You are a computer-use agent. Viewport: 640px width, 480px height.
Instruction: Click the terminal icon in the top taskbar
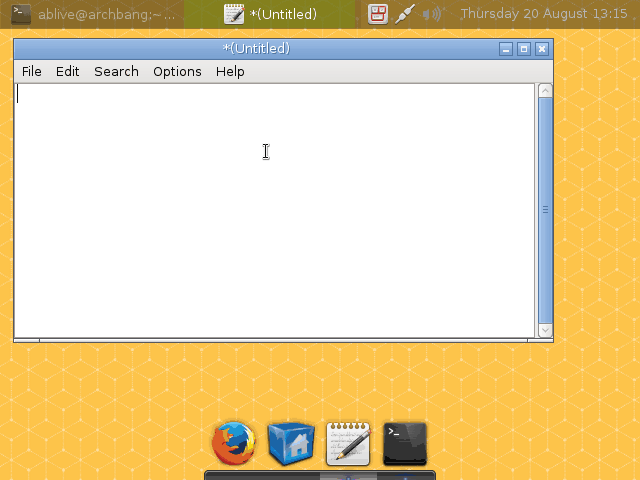pyautogui.click(x=21, y=14)
